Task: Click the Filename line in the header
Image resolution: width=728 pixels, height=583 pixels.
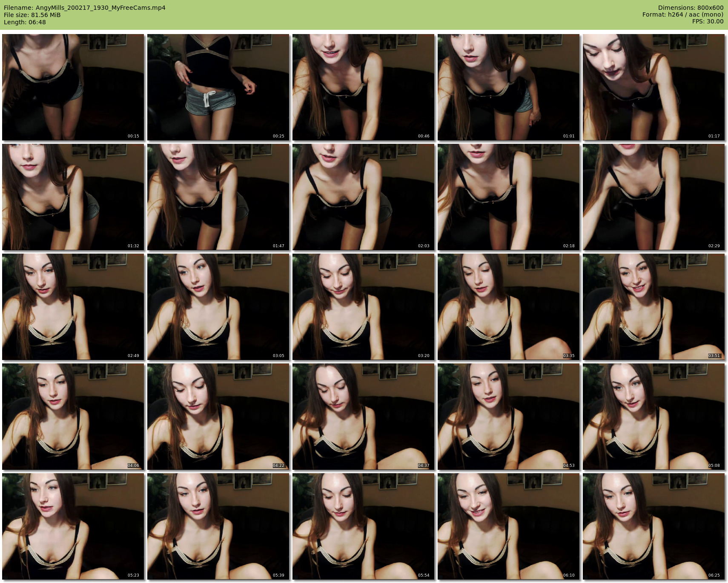Action: (85, 8)
